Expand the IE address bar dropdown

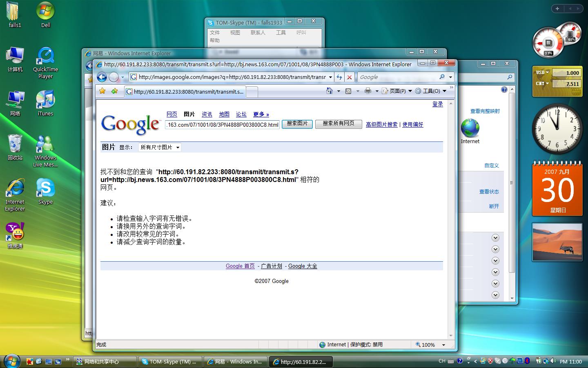coord(330,77)
